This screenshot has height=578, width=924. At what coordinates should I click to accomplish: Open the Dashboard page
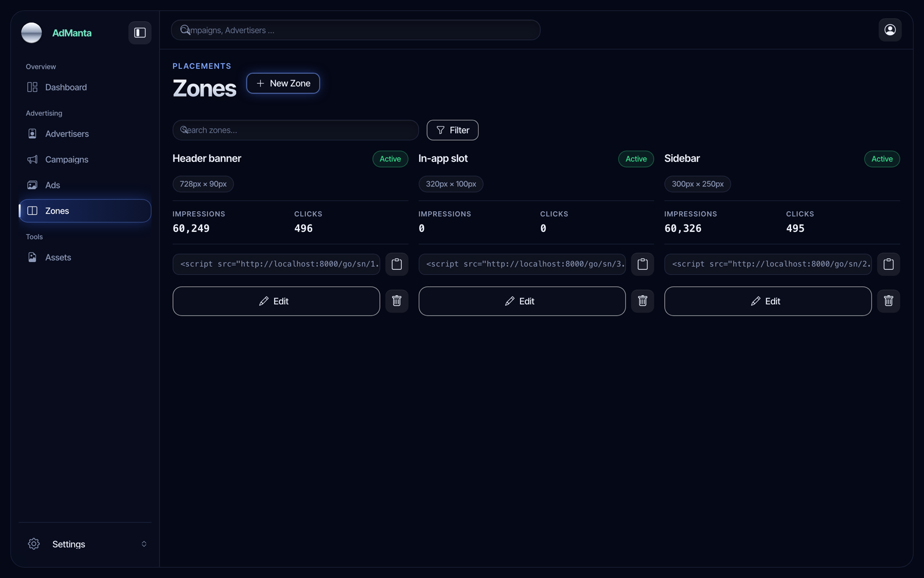(x=85, y=87)
